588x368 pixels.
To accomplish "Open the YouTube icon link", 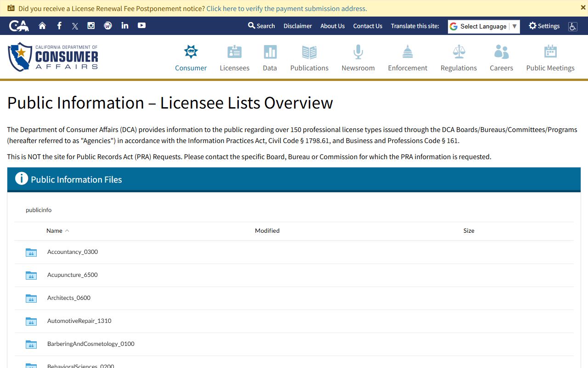I will (141, 25).
